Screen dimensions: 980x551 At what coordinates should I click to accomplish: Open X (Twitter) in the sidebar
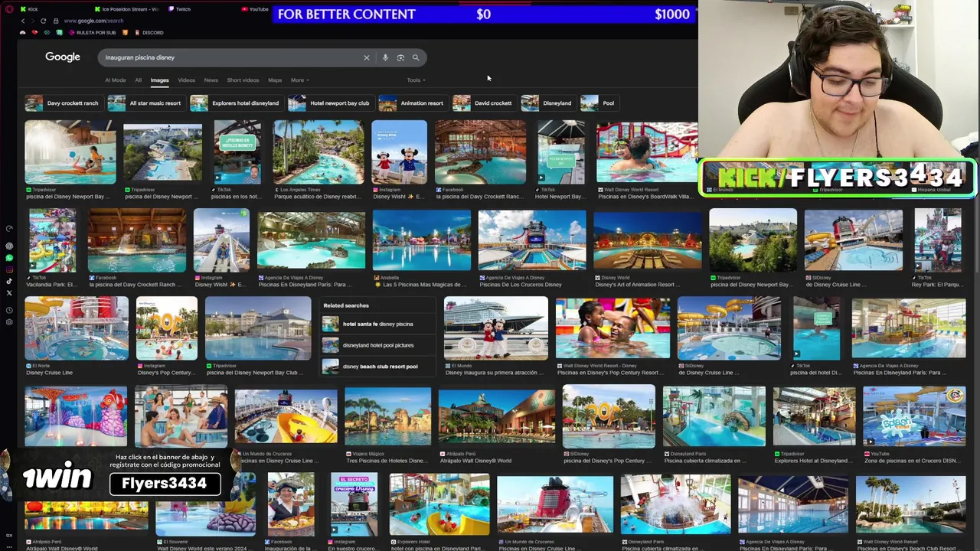[9, 292]
